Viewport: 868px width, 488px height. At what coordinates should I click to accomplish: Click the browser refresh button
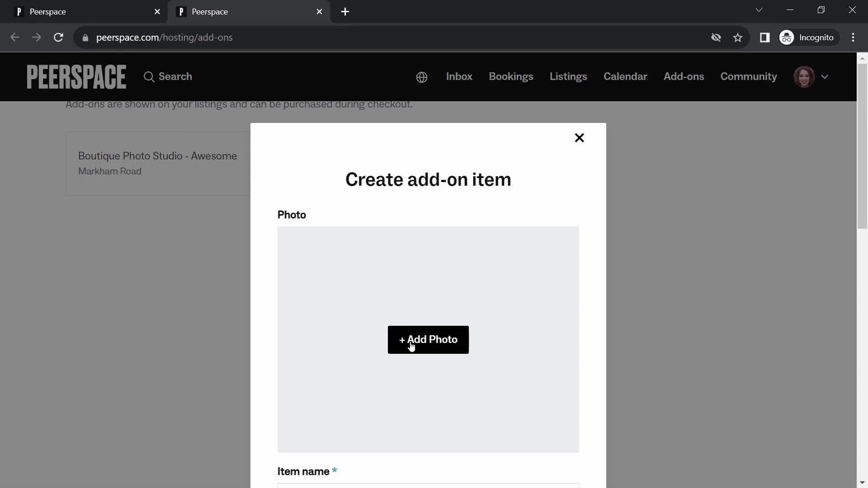59,38
